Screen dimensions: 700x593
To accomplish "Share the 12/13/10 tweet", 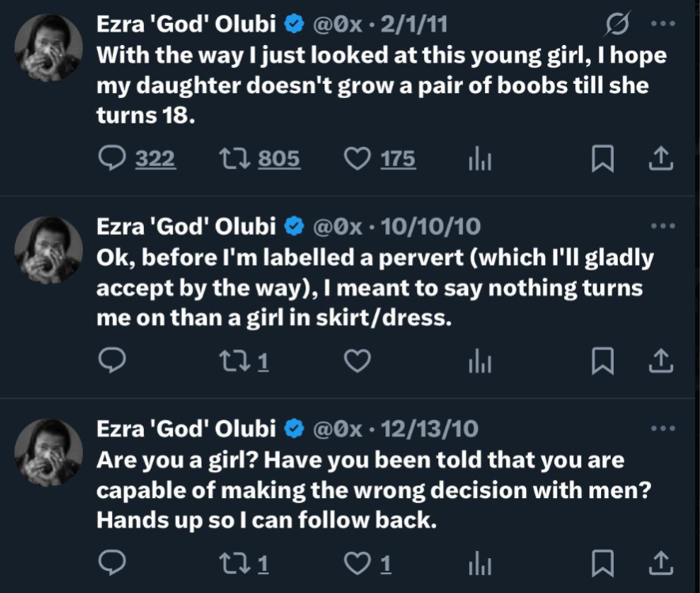I will pyautogui.click(x=660, y=563).
